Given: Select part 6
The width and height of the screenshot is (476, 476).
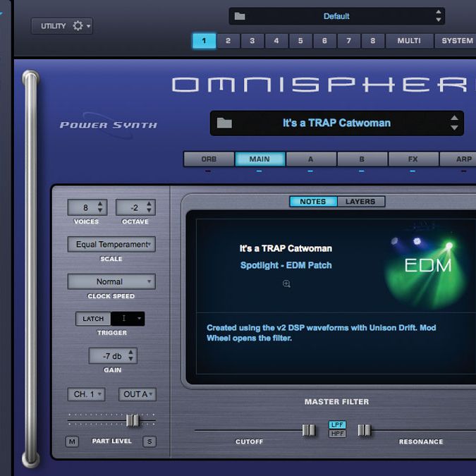Looking at the screenshot, I should pos(324,41).
